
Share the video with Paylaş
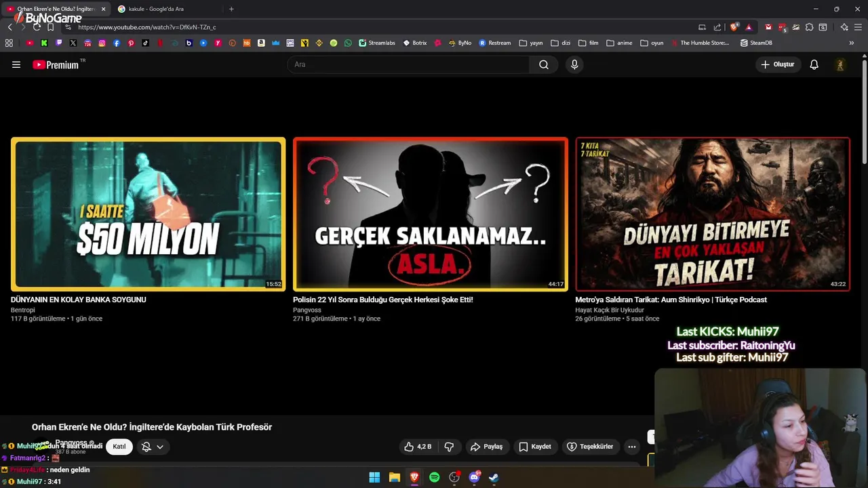(x=487, y=447)
